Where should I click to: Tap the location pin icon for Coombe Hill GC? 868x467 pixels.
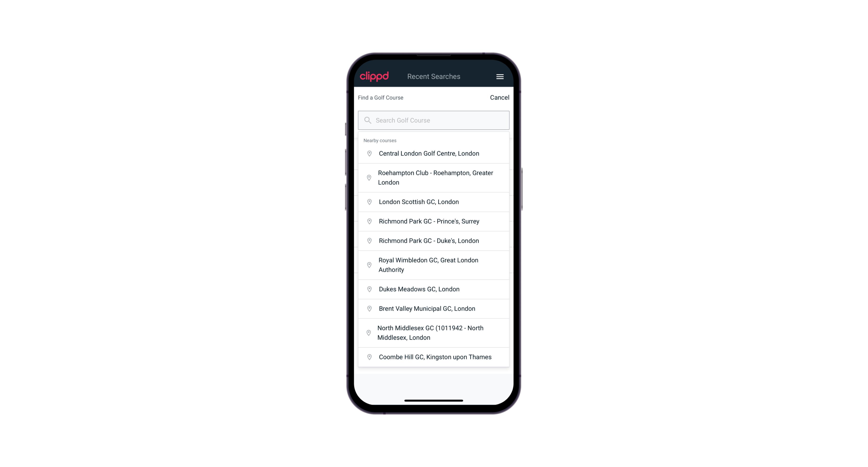tap(368, 357)
